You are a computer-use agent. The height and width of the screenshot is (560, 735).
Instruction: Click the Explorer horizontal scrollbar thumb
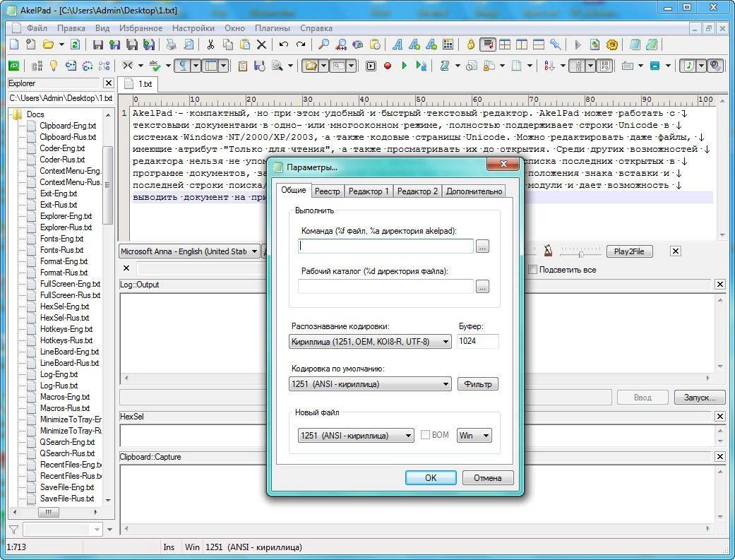tap(48, 513)
